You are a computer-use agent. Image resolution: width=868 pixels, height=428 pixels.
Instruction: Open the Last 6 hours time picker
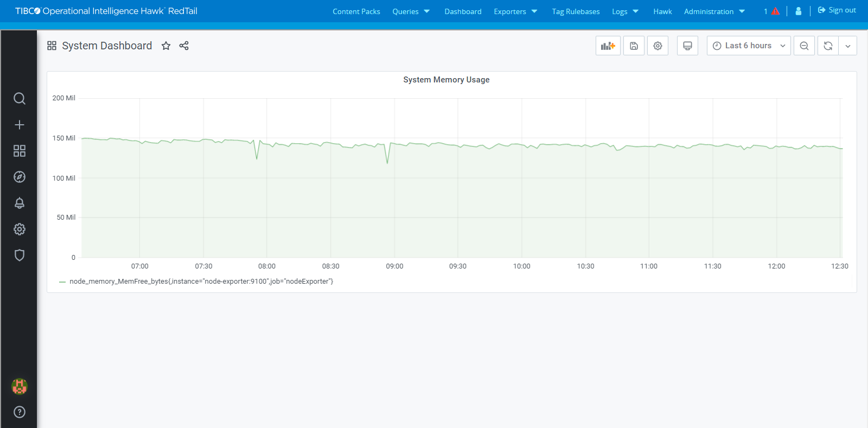coord(749,46)
